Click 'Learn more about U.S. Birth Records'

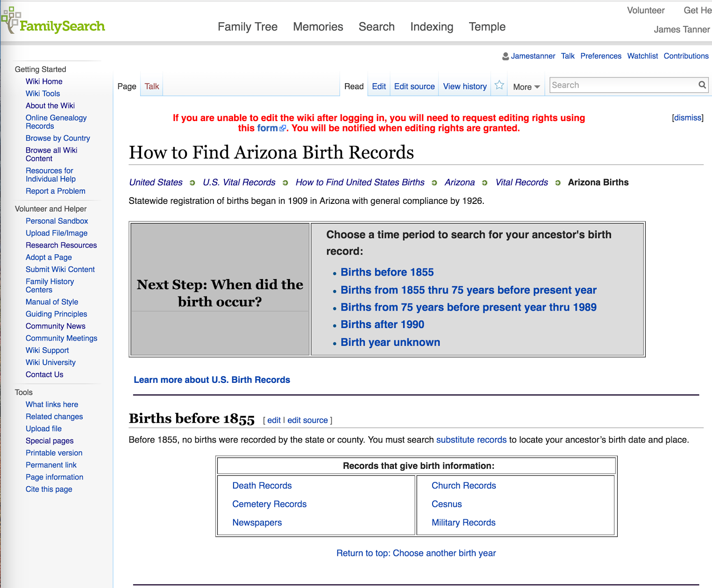(x=212, y=380)
